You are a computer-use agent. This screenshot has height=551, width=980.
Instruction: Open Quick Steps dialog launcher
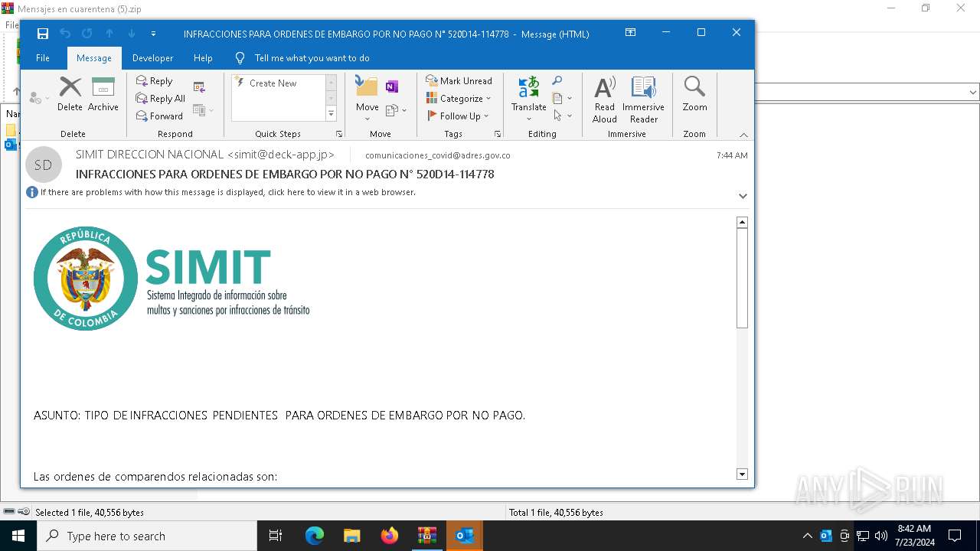339,134
